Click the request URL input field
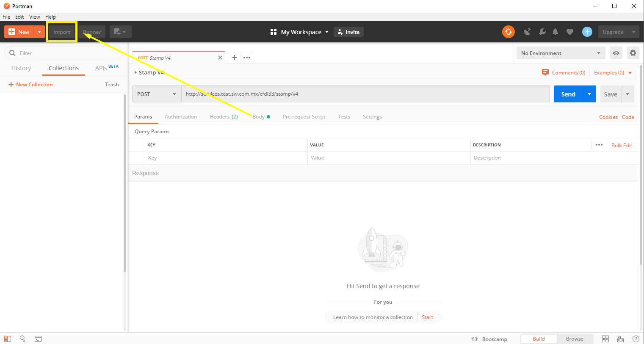Image resolution: width=644 pixels, height=344 pixels. (x=364, y=94)
